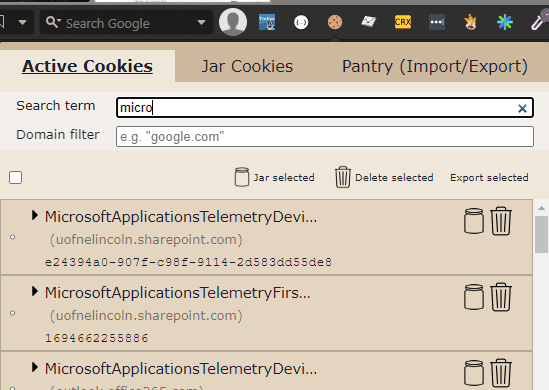
Task: Delete the sharepoint TelemetryDevi cookie
Action: [501, 221]
